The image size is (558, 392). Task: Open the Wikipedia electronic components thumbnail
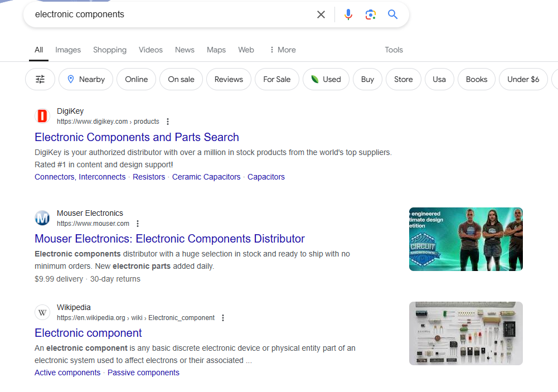coord(466,333)
